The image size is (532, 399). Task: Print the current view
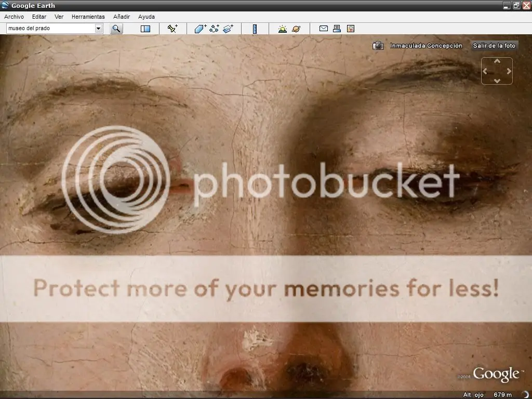coord(337,29)
